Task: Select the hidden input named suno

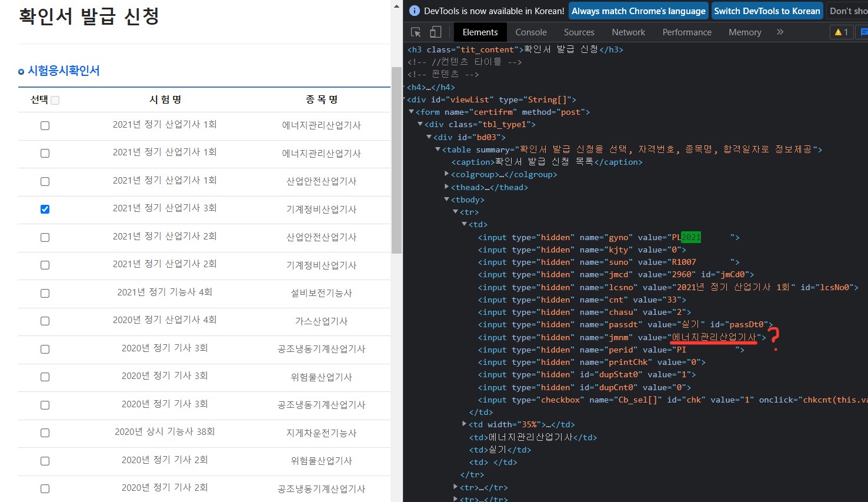Action: [x=609, y=262]
